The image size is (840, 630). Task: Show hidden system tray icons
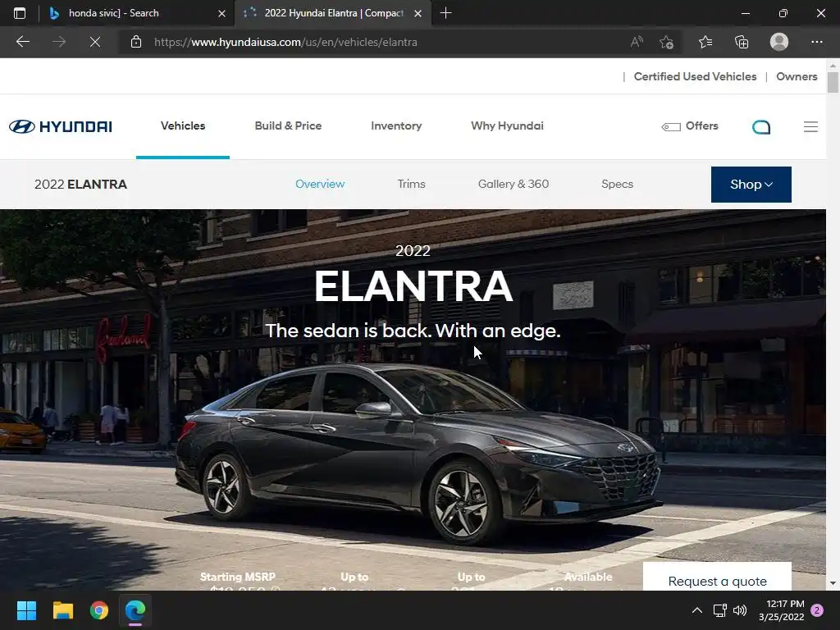[x=697, y=610]
